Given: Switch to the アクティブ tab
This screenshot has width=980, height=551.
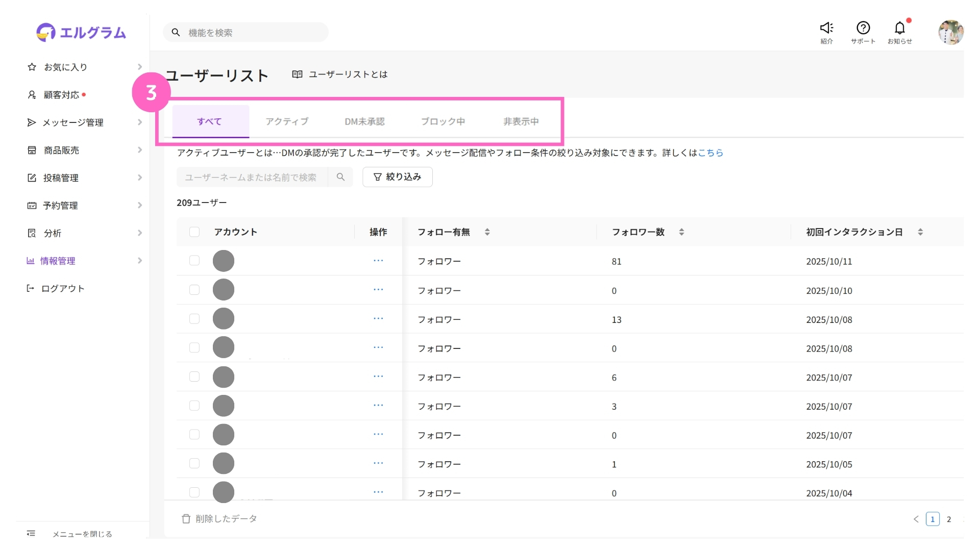Looking at the screenshot, I should [287, 121].
